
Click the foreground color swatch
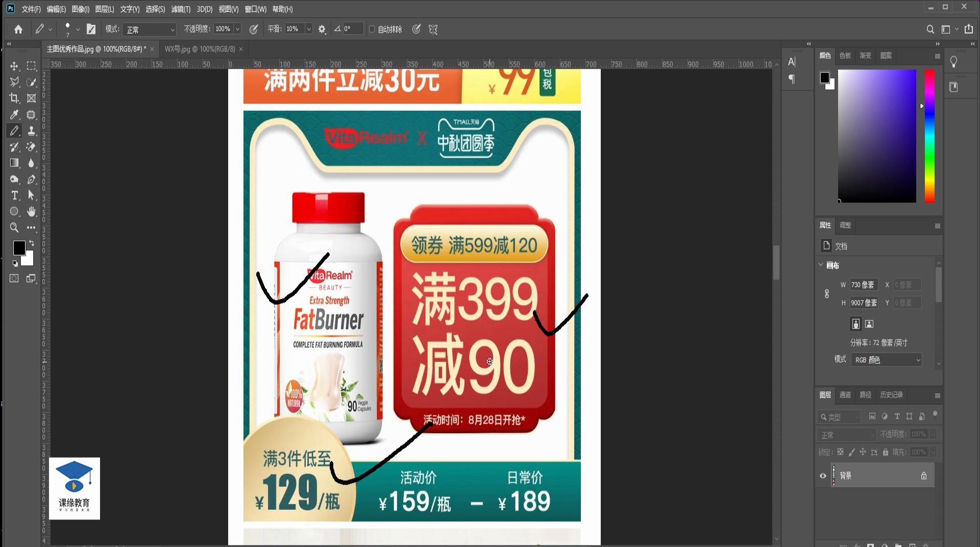[x=19, y=248]
